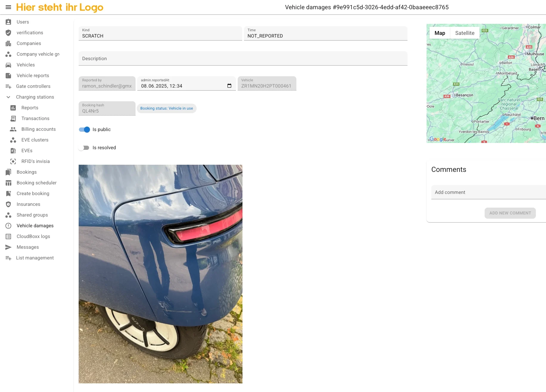Open the scratched car damage photo
This screenshot has width=546, height=392.
point(161,274)
